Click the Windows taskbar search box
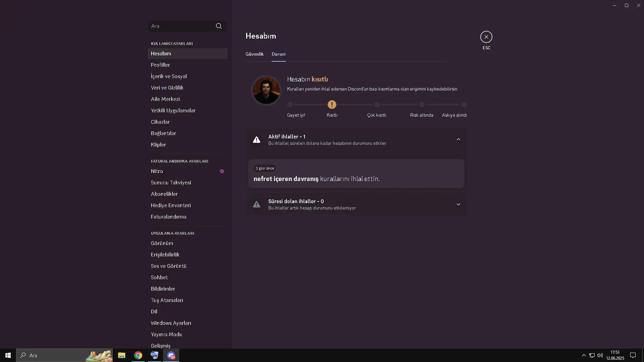Image resolution: width=644 pixels, height=362 pixels. pos(64,355)
